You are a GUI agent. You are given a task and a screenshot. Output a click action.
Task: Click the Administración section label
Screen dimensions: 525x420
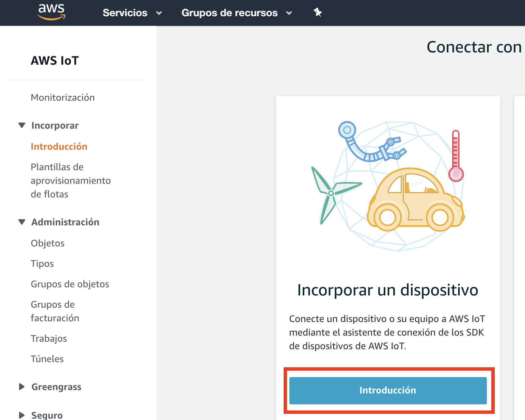[x=65, y=222]
